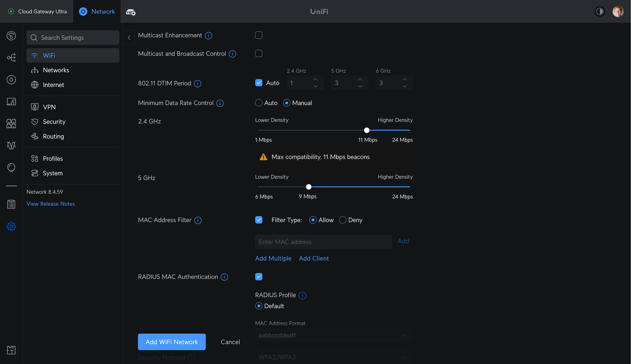Open the topology icon in left rail
The width and height of the screenshot is (631, 364).
pos(11,58)
